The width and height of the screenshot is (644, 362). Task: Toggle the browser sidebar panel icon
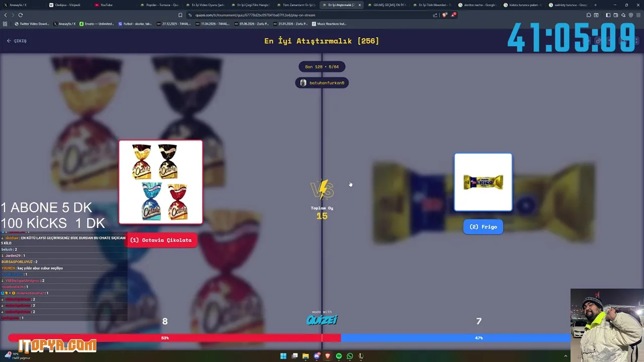pyautogui.click(x=608, y=15)
